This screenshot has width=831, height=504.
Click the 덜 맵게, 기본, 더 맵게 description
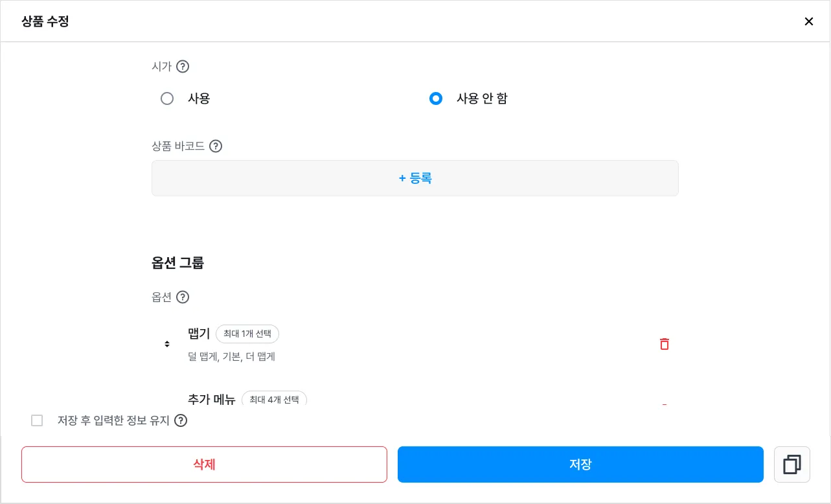coord(231,356)
